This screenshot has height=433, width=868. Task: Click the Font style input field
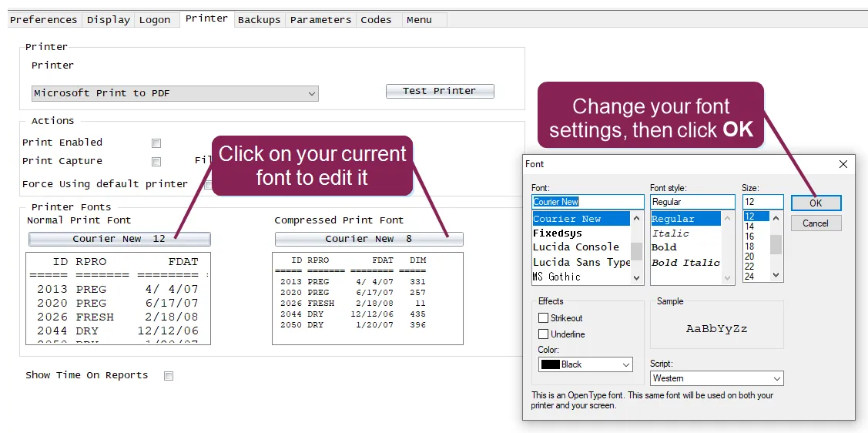(692, 202)
